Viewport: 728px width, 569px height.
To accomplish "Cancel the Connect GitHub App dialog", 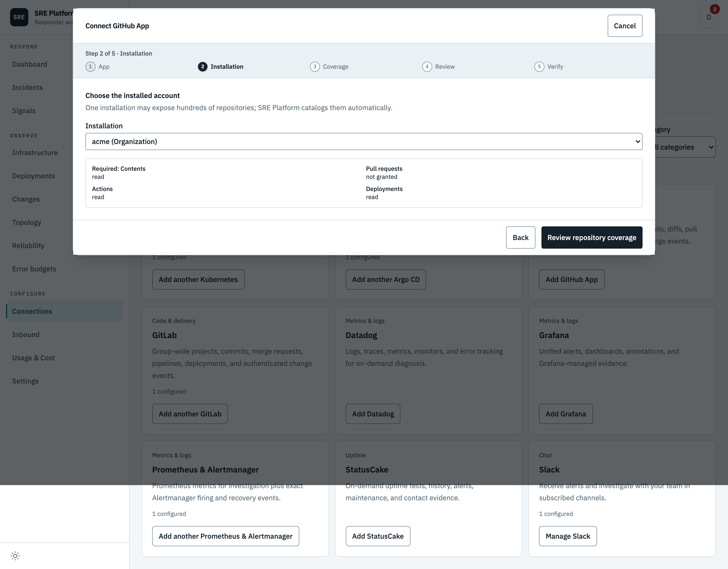I will coord(625,26).
